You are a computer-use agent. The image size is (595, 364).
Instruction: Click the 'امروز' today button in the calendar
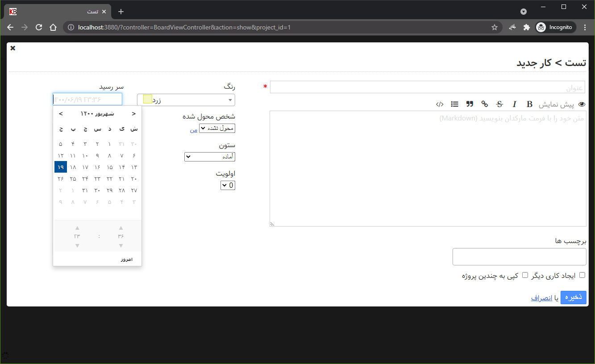(127, 260)
